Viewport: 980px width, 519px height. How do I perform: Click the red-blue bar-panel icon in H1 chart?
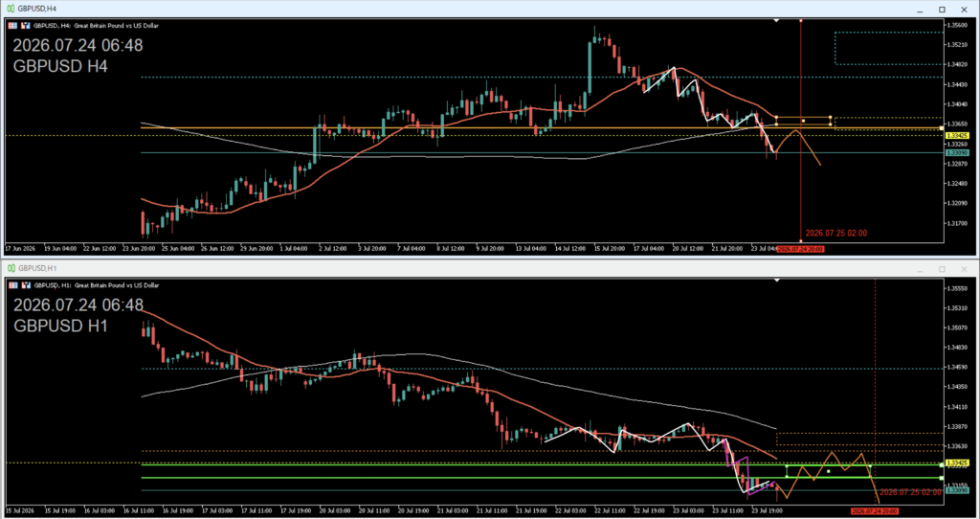click(26, 285)
